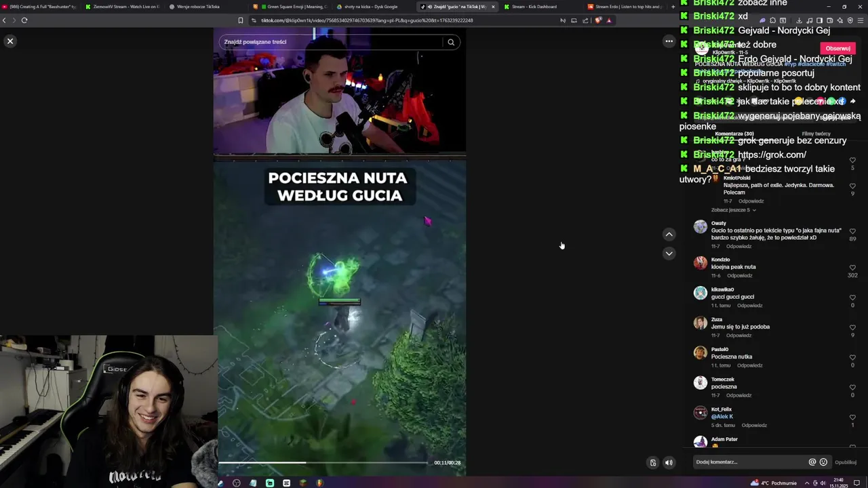Image resolution: width=868 pixels, height=488 pixels.
Task: Open FL Studio from taskbar
Action: point(319,483)
